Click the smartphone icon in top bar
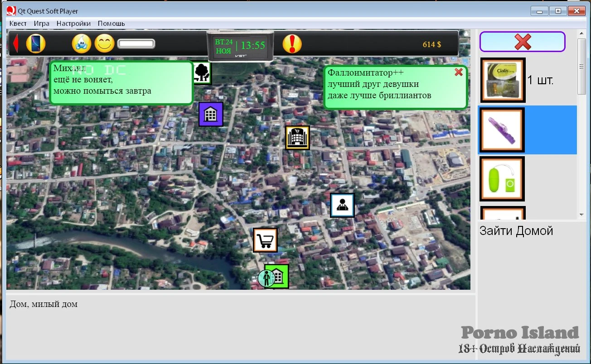591x364 pixels. point(36,44)
